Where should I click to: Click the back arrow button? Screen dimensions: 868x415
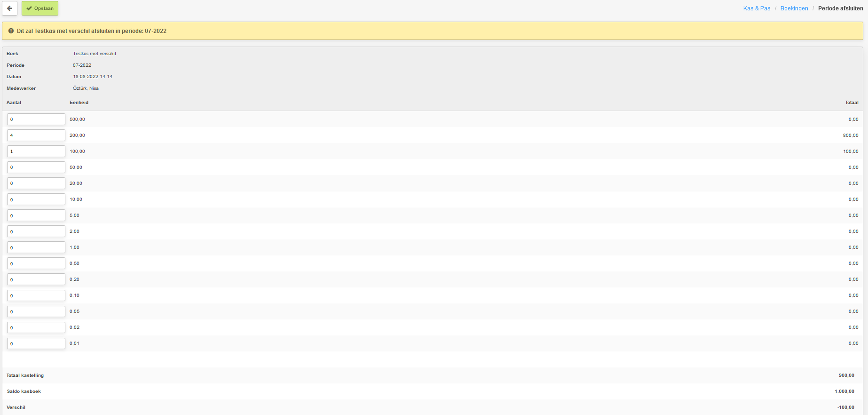pyautogui.click(x=9, y=8)
